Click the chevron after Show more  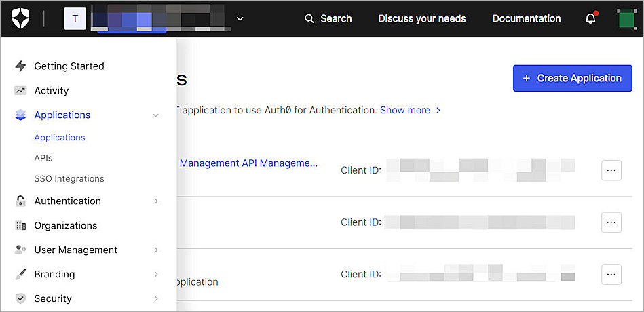pos(438,110)
